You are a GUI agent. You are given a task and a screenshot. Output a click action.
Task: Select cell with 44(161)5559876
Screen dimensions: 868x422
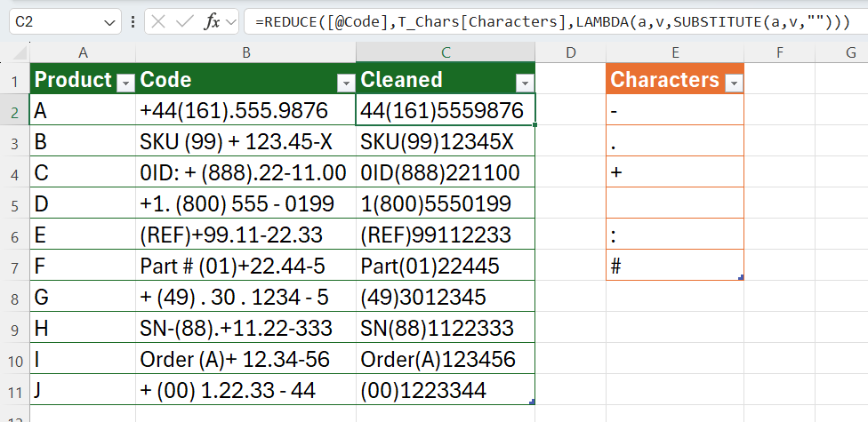(x=446, y=109)
